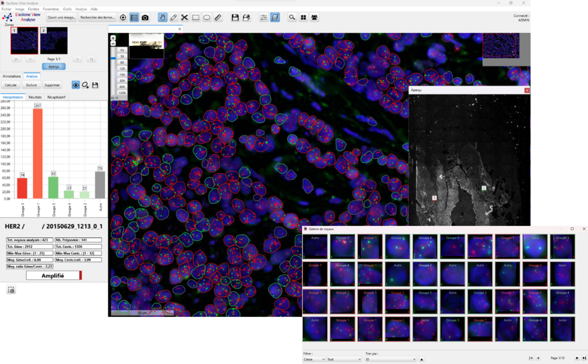Open the Tout filter dropdown
The image size is (588, 364).
(x=344, y=359)
